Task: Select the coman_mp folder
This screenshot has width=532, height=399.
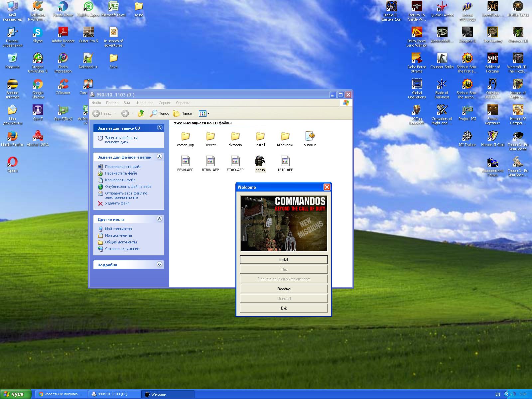Action: pyautogui.click(x=185, y=136)
